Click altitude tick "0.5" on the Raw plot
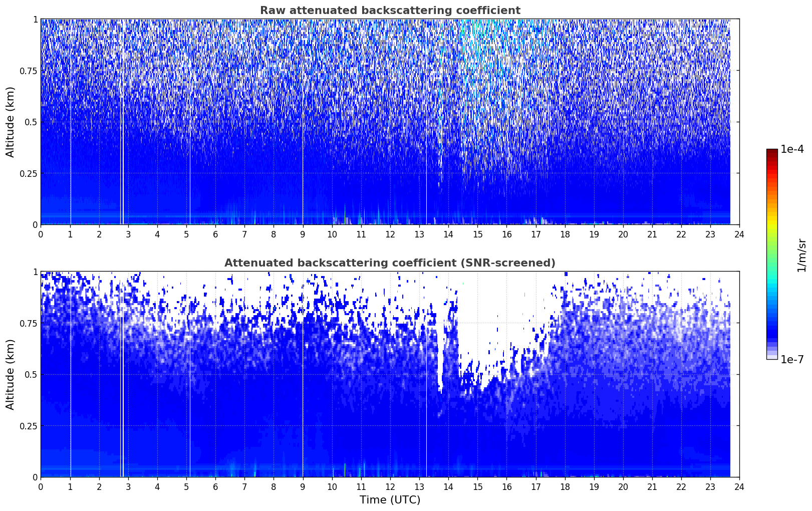The image size is (812, 511). coord(31,122)
